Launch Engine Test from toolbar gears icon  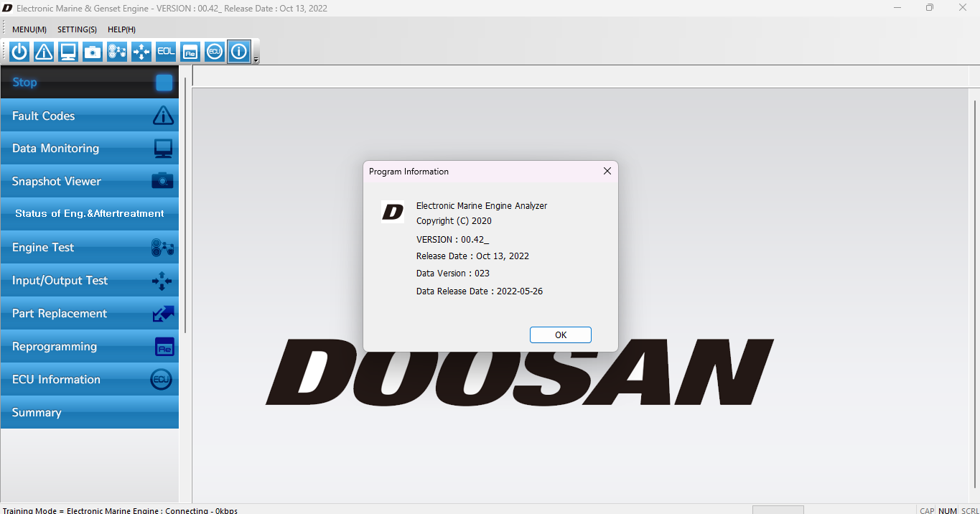click(x=117, y=52)
